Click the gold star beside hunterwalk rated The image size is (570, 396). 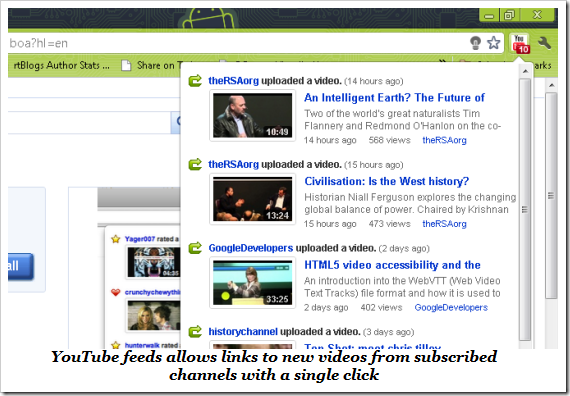click(x=116, y=345)
